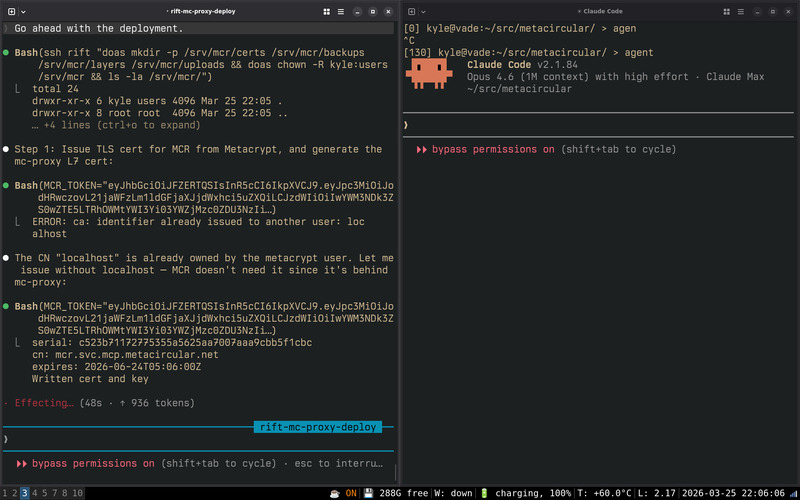Minimize the rift-mc-proxy-deploy window
800x500 pixels.
[357, 11]
